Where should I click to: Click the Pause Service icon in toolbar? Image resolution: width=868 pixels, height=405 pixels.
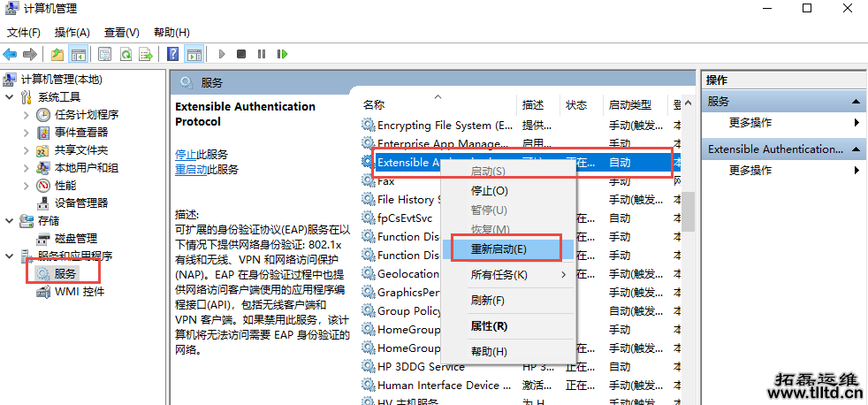[262, 54]
